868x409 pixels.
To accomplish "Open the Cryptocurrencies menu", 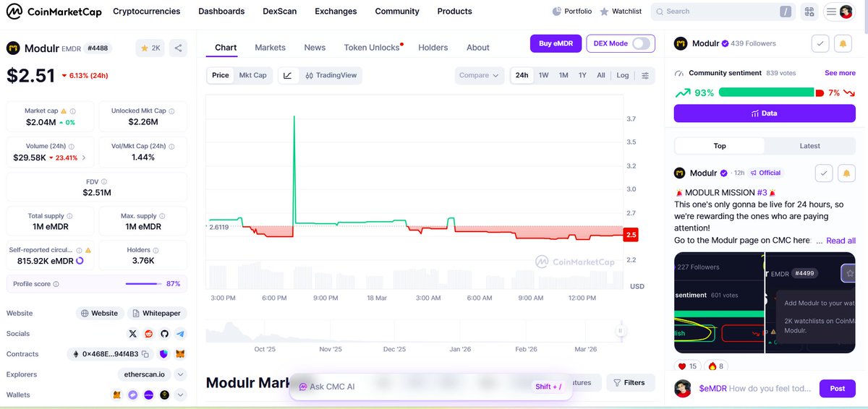I will pyautogui.click(x=147, y=12).
